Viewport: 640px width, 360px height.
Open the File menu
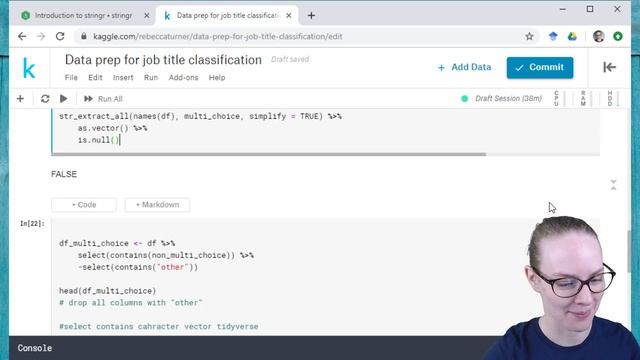(x=71, y=78)
